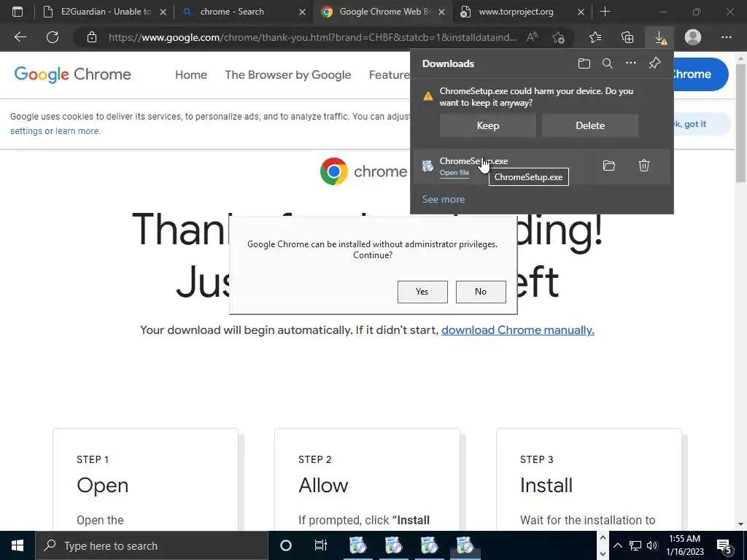Open the Windows Start menu

pyautogui.click(x=18, y=545)
